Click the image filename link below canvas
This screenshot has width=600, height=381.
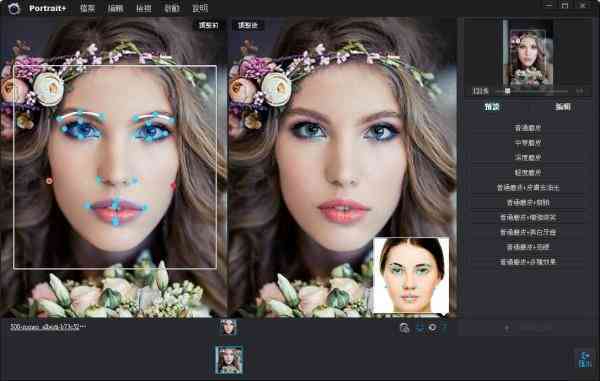pyautogui.click(x=48, y=327)
